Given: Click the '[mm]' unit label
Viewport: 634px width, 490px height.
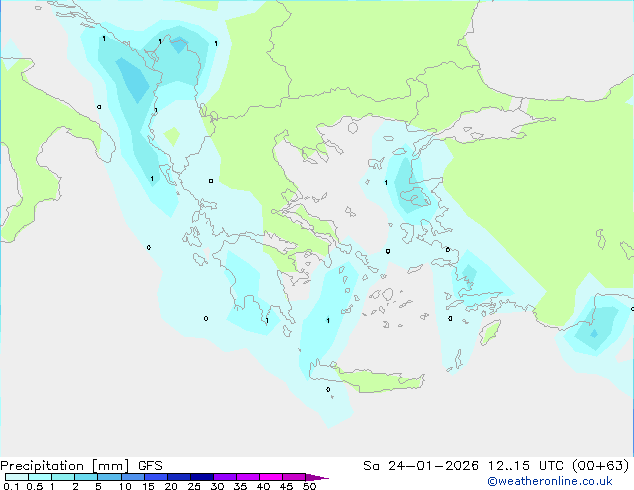Looking at the screenshot, I should click(x=110, y=466).
